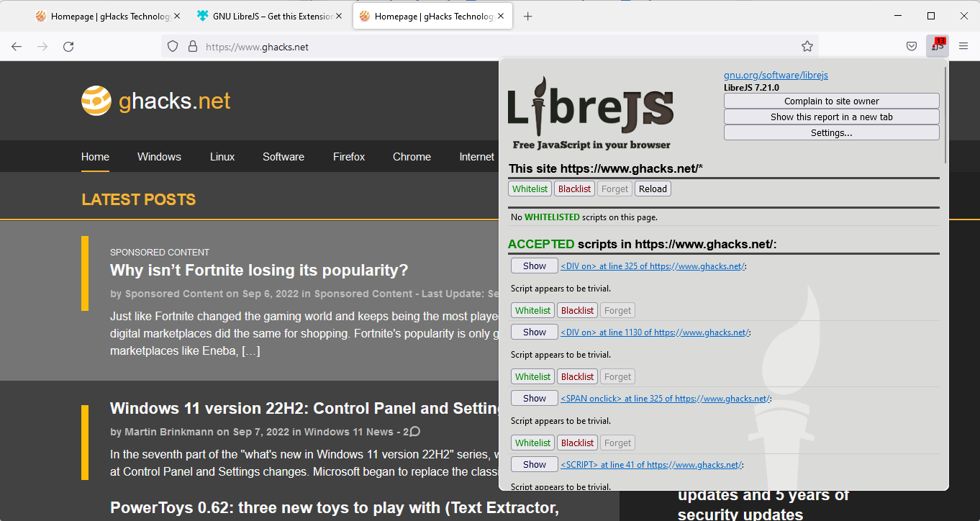Show the DIV on line 325 script
This screenshot has height=521, width=980.
click(x=534, y=266)
